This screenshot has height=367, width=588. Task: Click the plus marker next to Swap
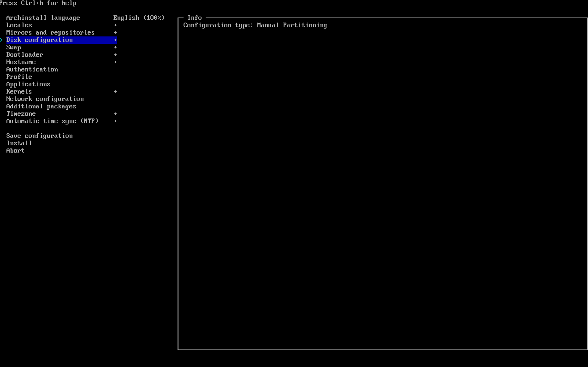115,47
